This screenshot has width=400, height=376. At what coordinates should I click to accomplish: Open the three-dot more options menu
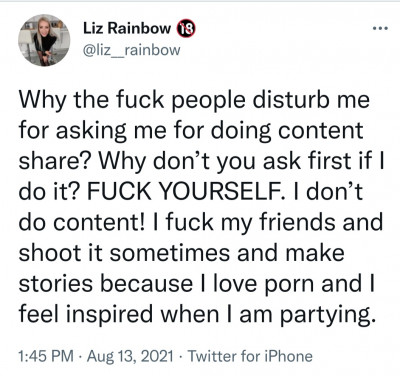point(380,29)
